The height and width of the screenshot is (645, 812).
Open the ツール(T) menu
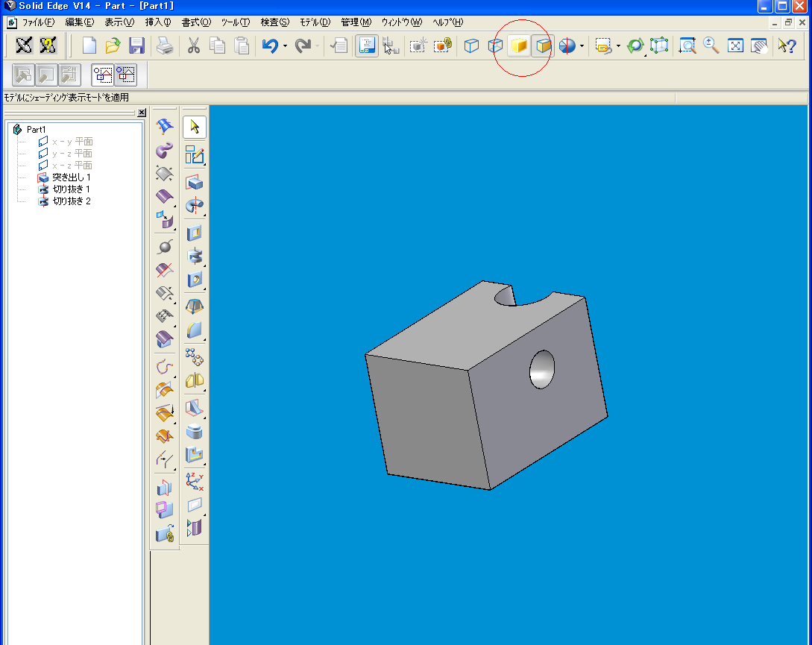(x=236, y=22)
